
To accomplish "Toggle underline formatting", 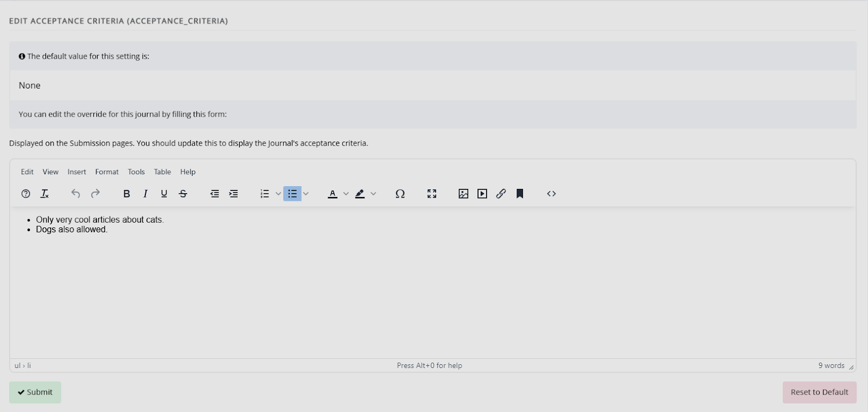I will point(164,194).
